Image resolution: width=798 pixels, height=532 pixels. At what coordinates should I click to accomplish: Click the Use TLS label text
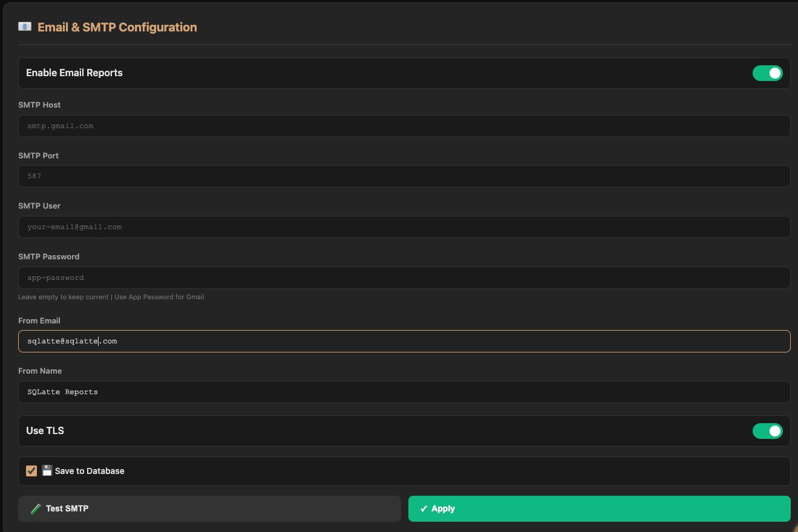click(x=45, y=431)
